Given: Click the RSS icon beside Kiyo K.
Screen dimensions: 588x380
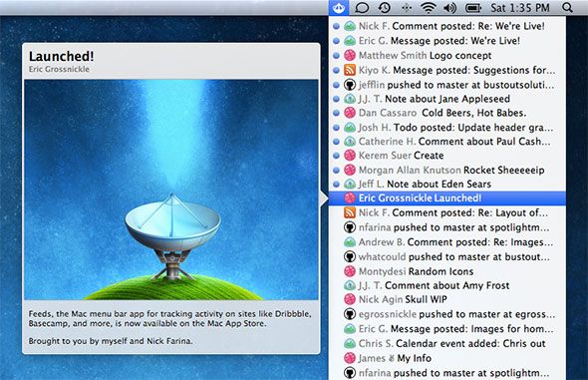Looking at the screenshot, I should [350, 70].
